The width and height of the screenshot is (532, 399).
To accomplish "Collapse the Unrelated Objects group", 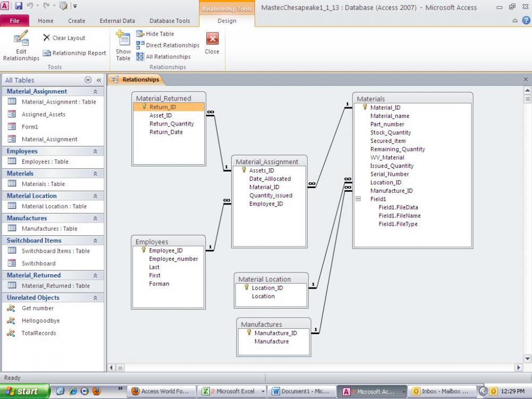I will point(95,298).
